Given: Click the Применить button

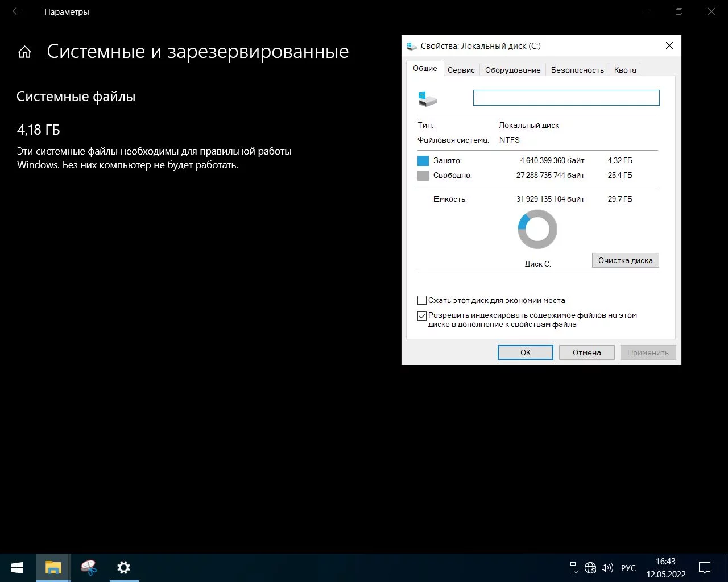Looking at the screenshot, I should coord(648,352).
